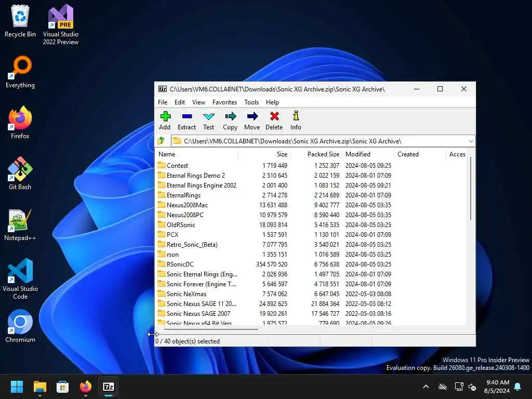Select the Nexus2008Mac folder
The height and width of the screenshot is (399, 532).
point(182,205)
